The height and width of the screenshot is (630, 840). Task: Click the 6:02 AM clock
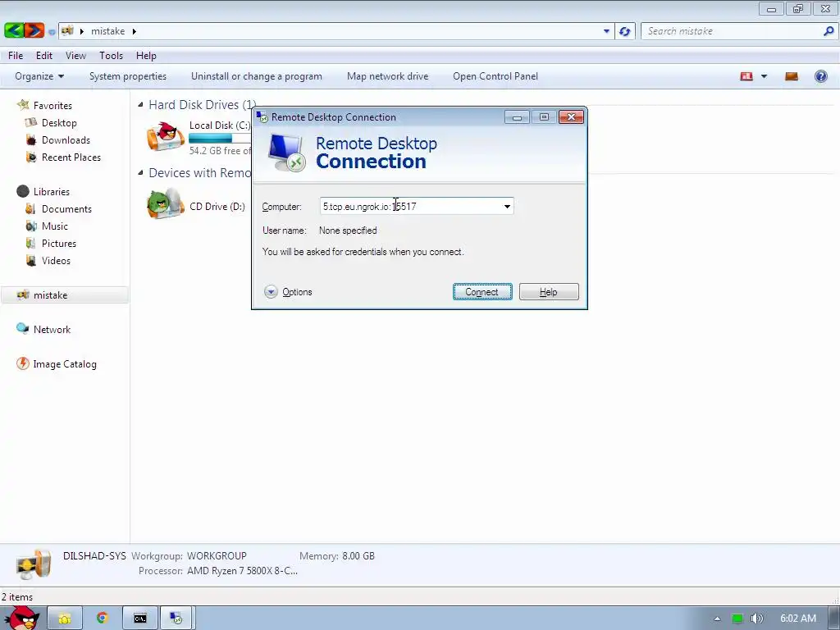[797, 619]
